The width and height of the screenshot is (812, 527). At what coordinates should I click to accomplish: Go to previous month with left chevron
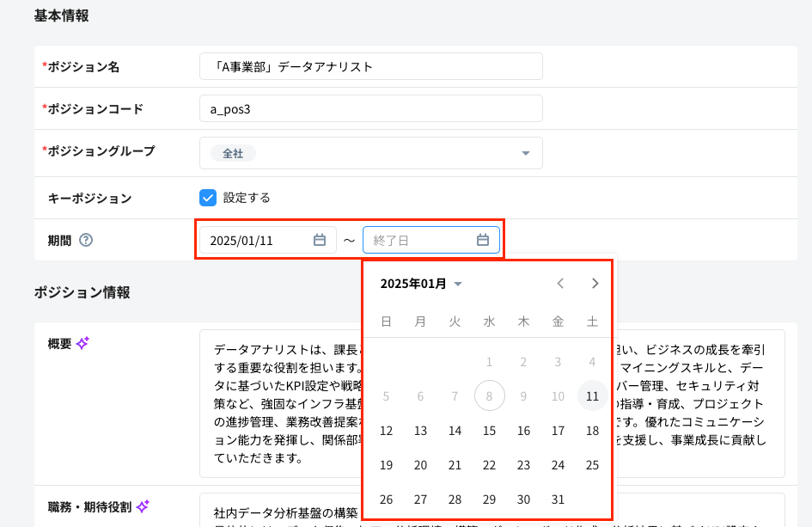pyautogui.click(x=560, y=283)
